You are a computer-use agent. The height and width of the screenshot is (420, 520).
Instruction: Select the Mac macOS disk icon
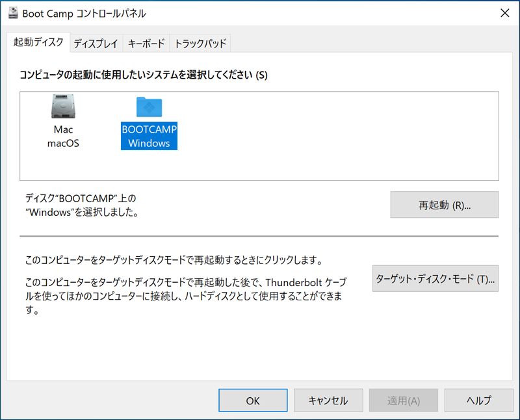(63, 106)
